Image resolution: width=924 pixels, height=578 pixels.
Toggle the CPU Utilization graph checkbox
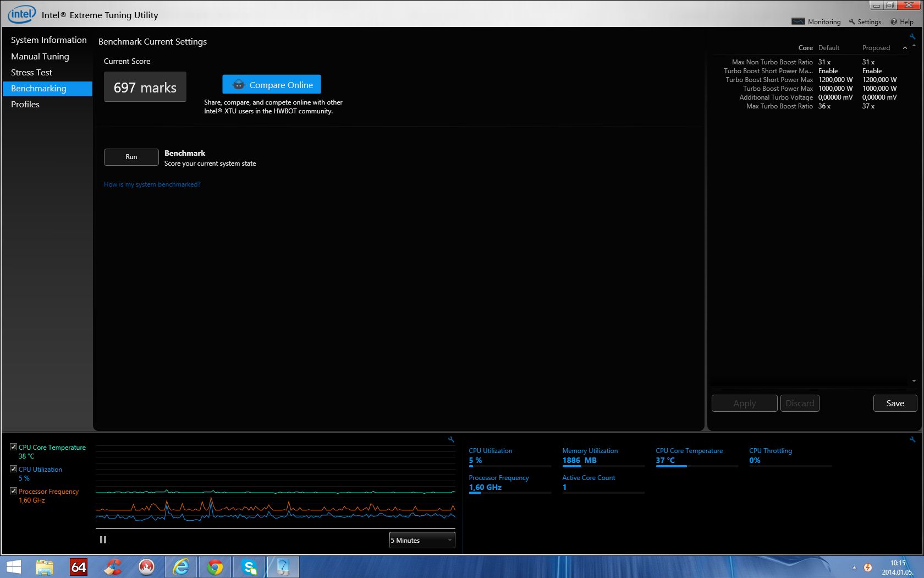coord(13,469)
